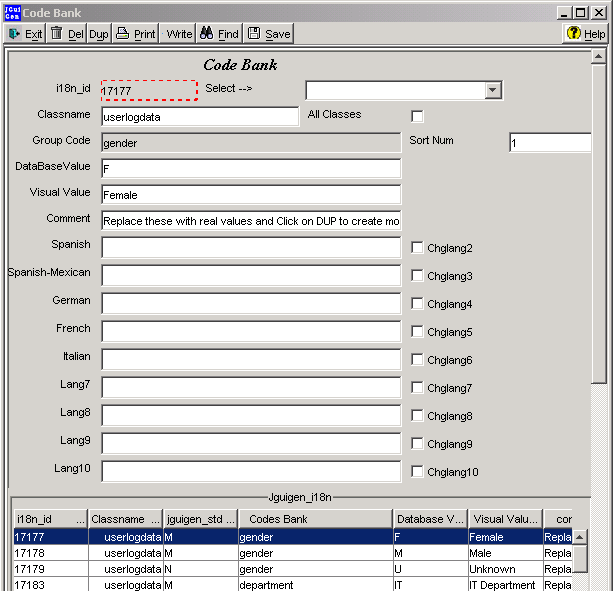Viewport: 613px width, 591px height.
Task: Tick the Chglang5 checkbox
Action: click(417, 331)
